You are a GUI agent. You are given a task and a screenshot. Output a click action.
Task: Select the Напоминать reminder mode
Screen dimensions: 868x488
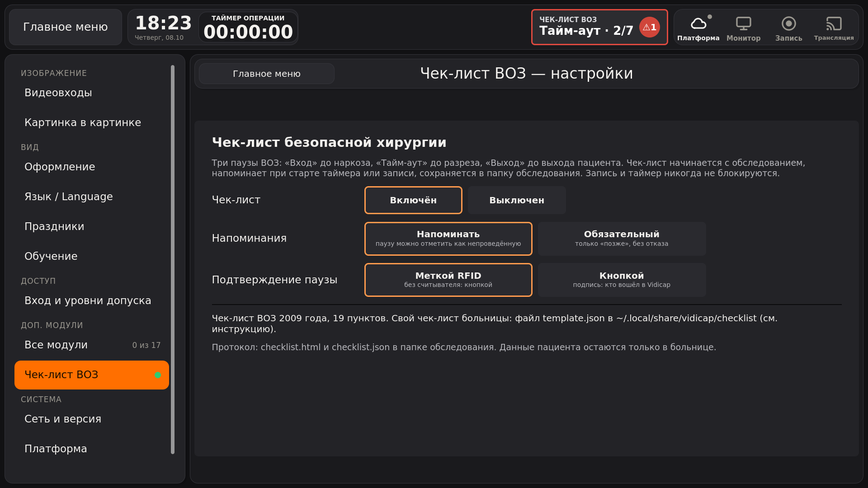448,239
